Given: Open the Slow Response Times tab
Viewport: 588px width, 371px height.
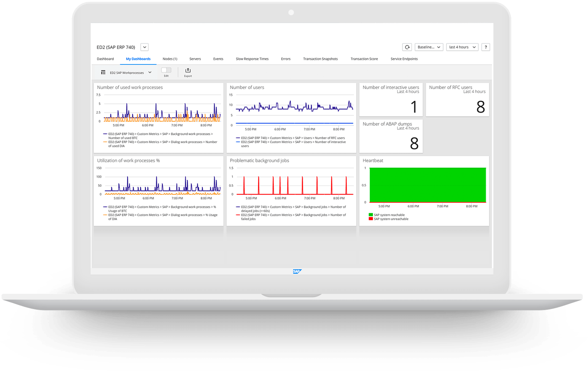Looking at the screenshot, I should (252, 59).
